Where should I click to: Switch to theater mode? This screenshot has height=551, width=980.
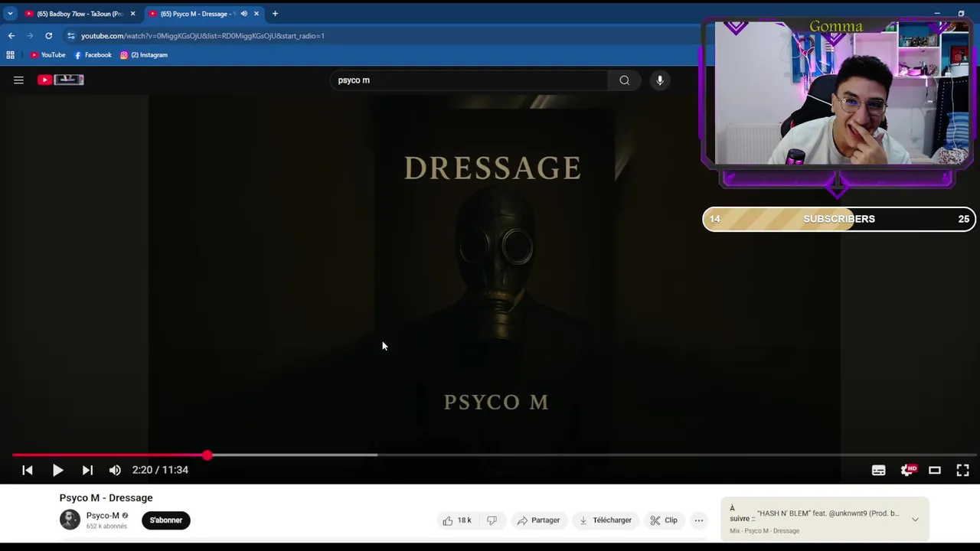(x=935, y=471)
